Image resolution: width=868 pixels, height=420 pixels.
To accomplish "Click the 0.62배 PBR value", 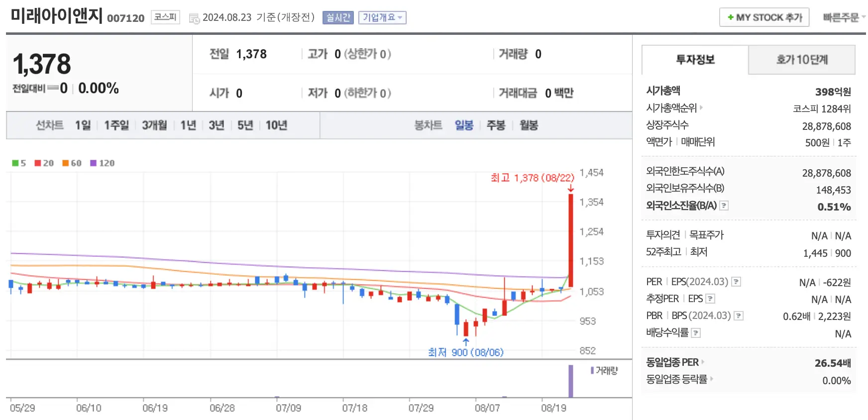I will click(x=796, y=316).
